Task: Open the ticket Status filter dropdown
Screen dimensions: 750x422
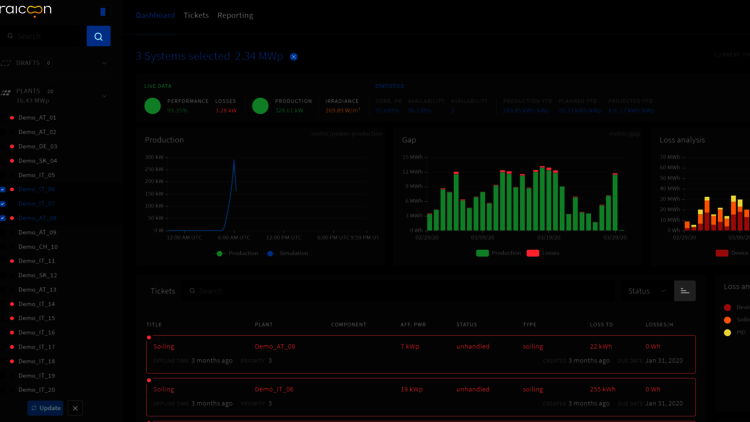Action: (646, 291)
